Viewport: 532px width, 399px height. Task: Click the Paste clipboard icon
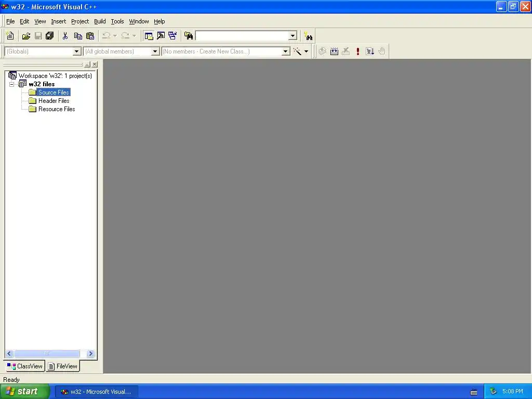click(x=90, y=36)
